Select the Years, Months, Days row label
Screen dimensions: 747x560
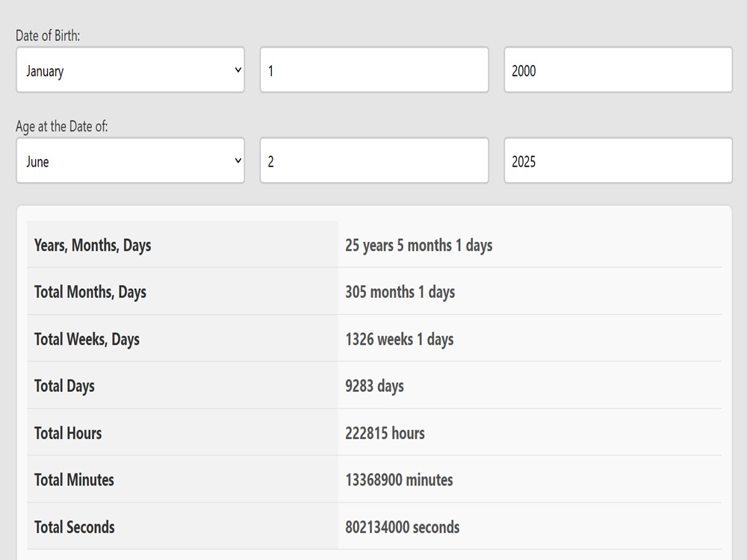pos(93,245)
